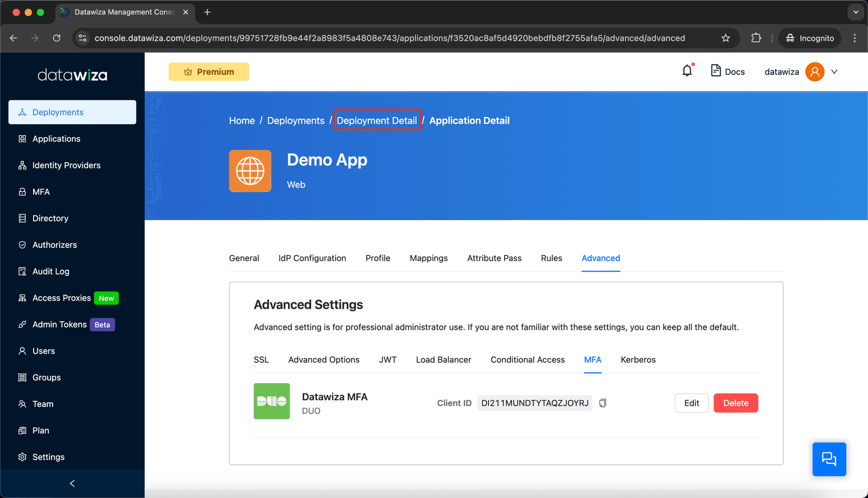Bookmark this page with star icon
868x498 pixels.
coord(726,38)
